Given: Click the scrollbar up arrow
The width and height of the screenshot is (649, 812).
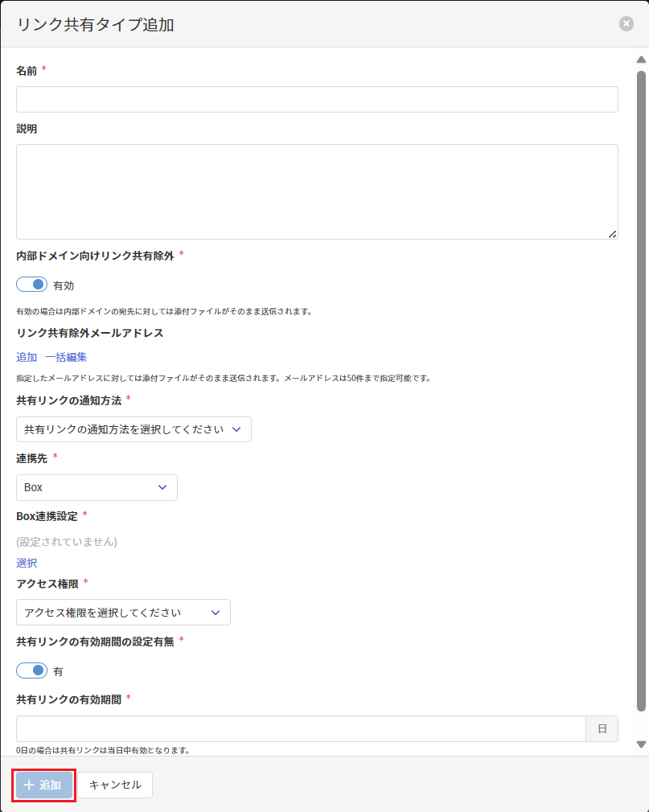Looking at the screenshot, I should (641, 59).
